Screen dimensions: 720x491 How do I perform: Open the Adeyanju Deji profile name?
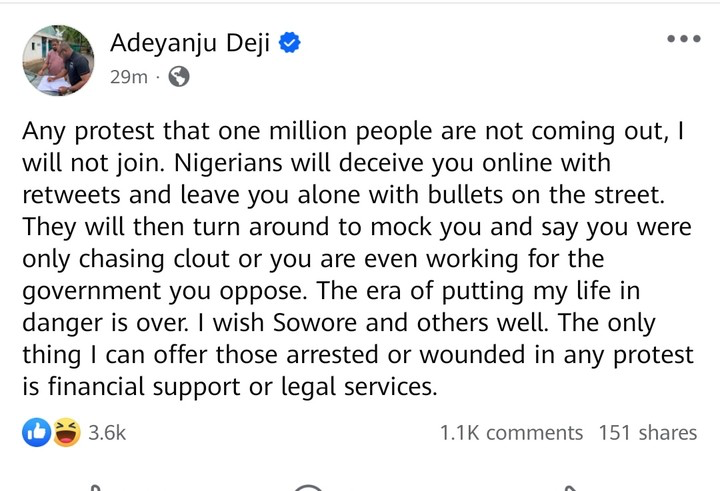190,43
